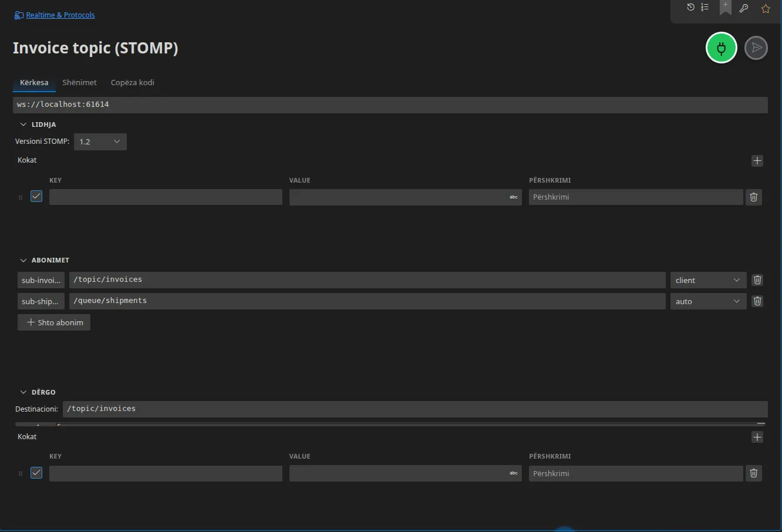Click the green plug connect button

tap(721, 48)
